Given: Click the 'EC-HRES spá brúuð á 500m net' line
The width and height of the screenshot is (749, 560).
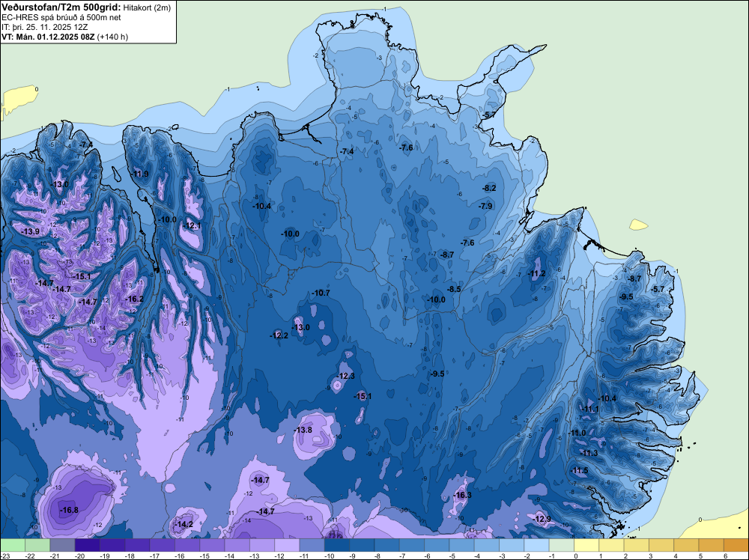Looking at the screenshot, I should 61,18.
